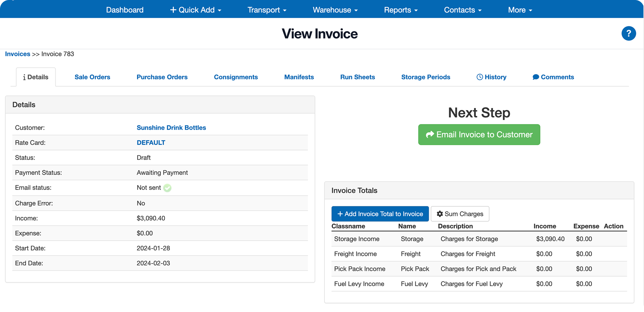Open the Sunshine Drink Bottles customer link
This screenshot has width=644, height=312.
pos(171,127)
